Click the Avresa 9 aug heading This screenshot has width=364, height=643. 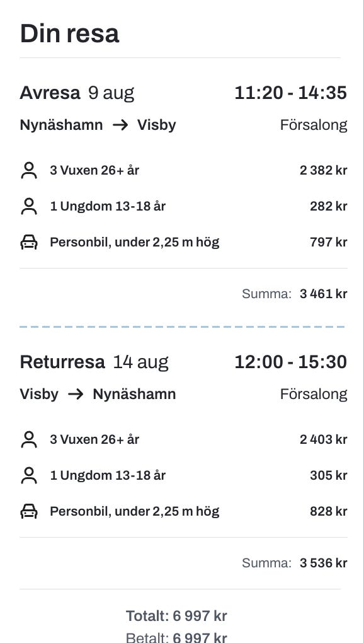click(77, 93)
